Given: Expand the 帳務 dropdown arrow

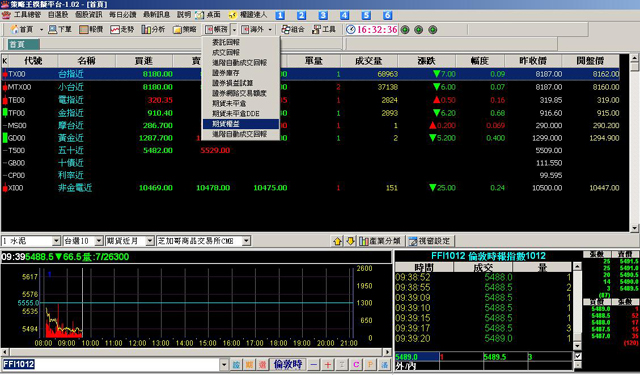Looking at the screenshot, I should click(x=234, y=29).
